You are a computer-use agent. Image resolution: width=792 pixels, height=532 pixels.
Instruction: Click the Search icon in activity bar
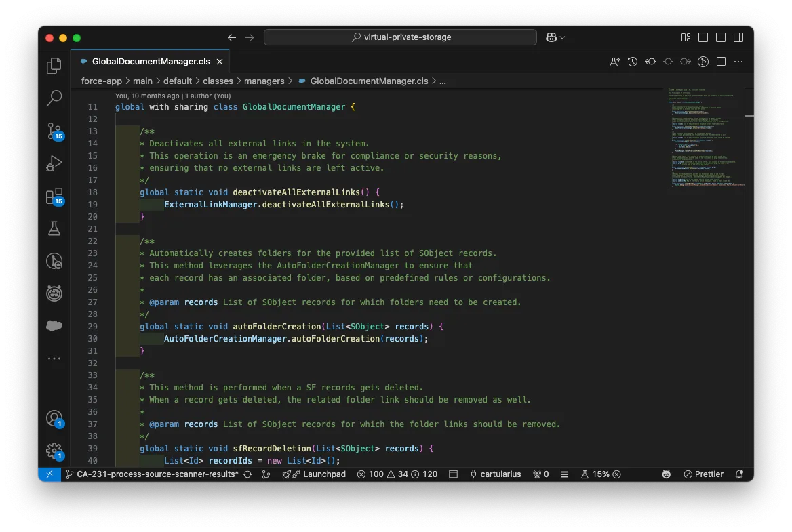pyautogui.click(x=54, y=98)
